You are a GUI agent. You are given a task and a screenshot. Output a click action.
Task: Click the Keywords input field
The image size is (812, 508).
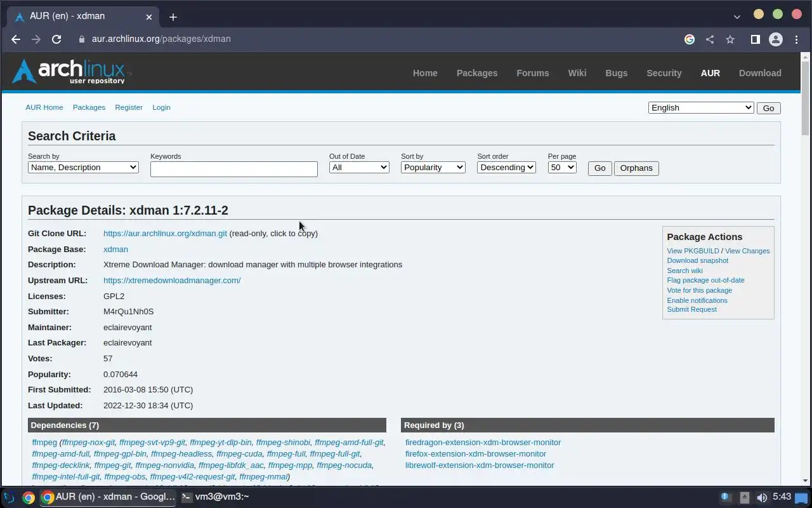[x=234, y=169]
